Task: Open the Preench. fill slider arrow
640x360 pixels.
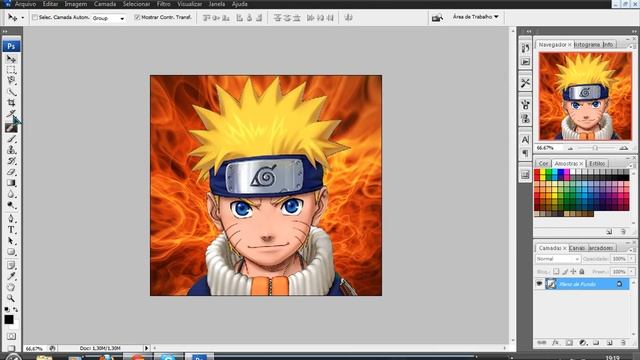Action: point(632,271)
